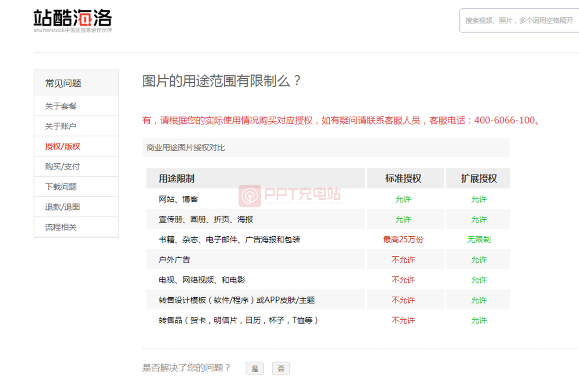This screenshot has width=579, height=392.
Task: Click the 用途限制 column header
Action: (x=176, y=178)
